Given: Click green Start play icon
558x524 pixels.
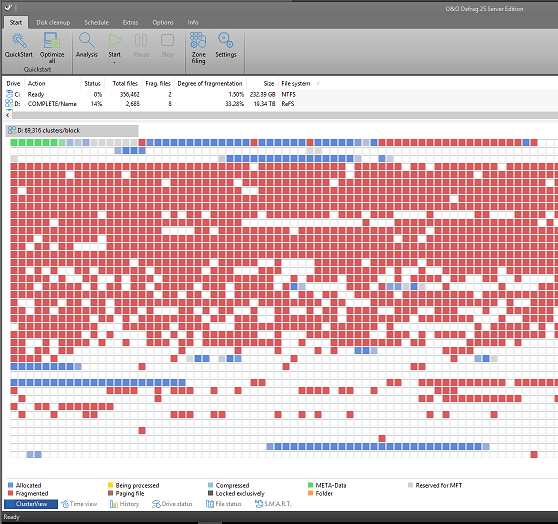Looking at the screenshot, I should (x=115, y=40).
